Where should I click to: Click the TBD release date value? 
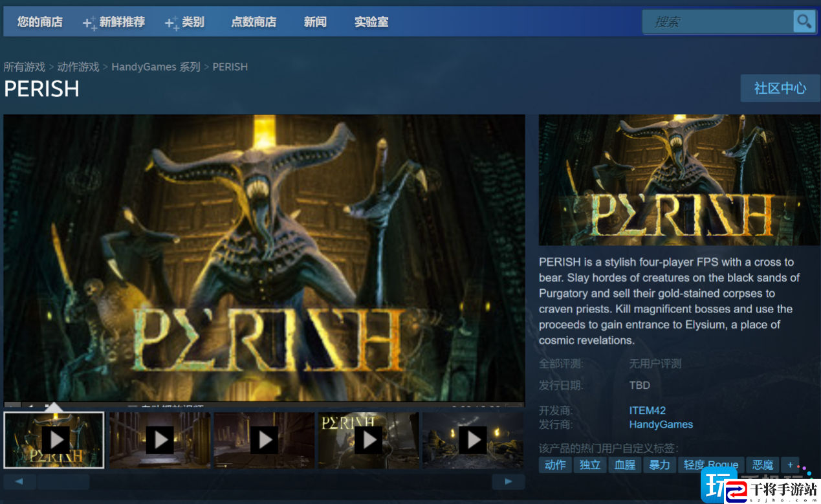point(640,385)
